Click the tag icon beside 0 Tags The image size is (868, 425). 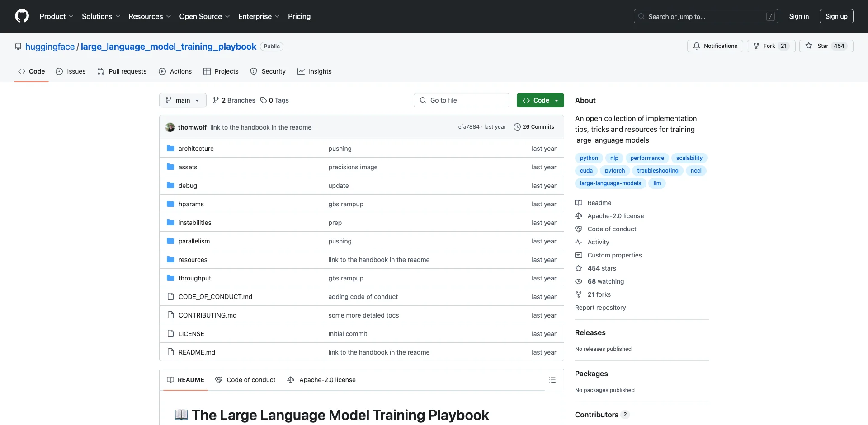pos(264,100)
